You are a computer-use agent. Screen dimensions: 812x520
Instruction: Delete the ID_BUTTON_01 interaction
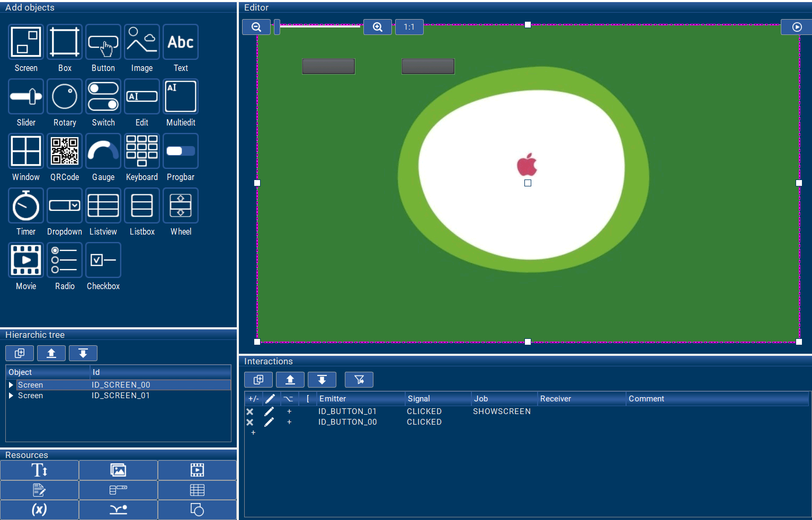point(250,411)
